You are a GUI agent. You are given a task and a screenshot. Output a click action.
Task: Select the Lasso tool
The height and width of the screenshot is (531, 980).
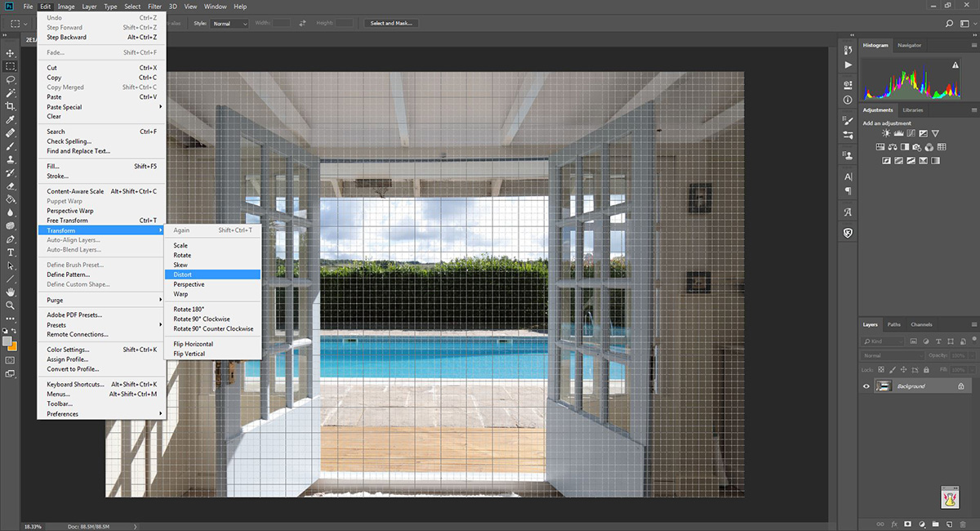11,79
